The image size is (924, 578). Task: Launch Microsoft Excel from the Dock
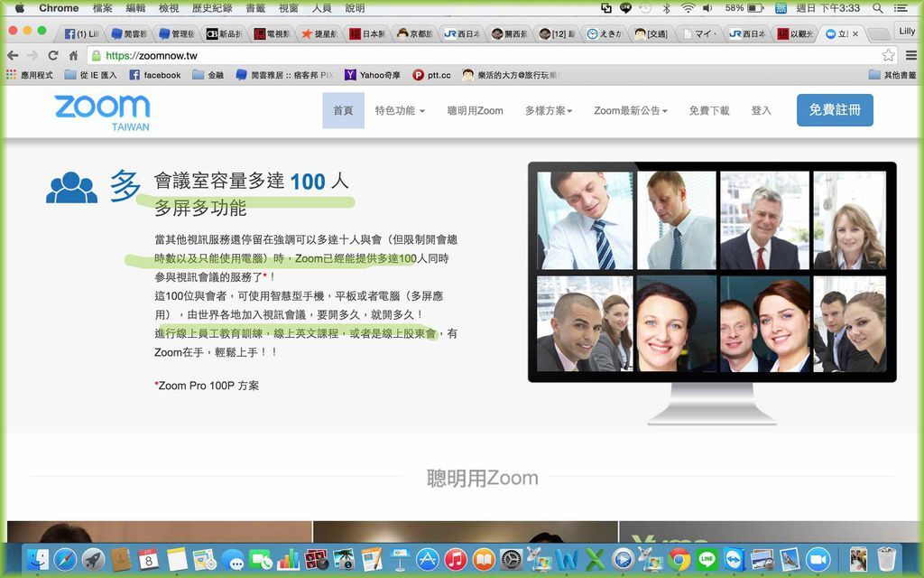(595, 558)
